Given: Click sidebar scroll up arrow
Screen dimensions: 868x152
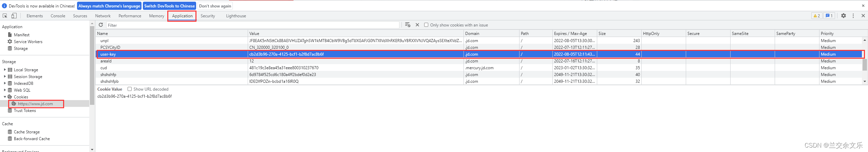Looking at the screenshot, I should (x=92, y=23).
